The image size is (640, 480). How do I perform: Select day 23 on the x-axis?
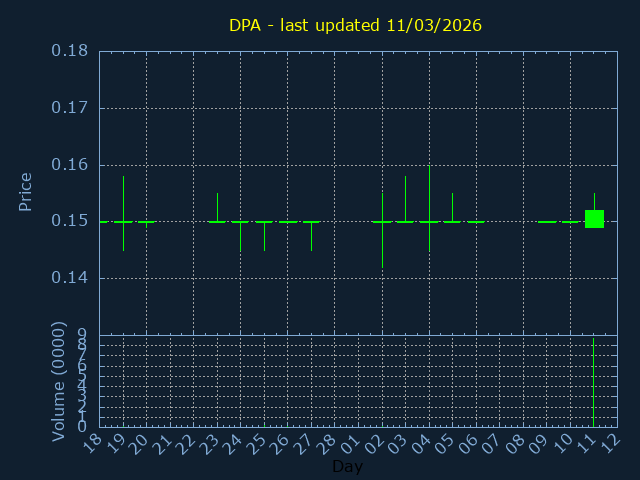click(x=211, y=444)
